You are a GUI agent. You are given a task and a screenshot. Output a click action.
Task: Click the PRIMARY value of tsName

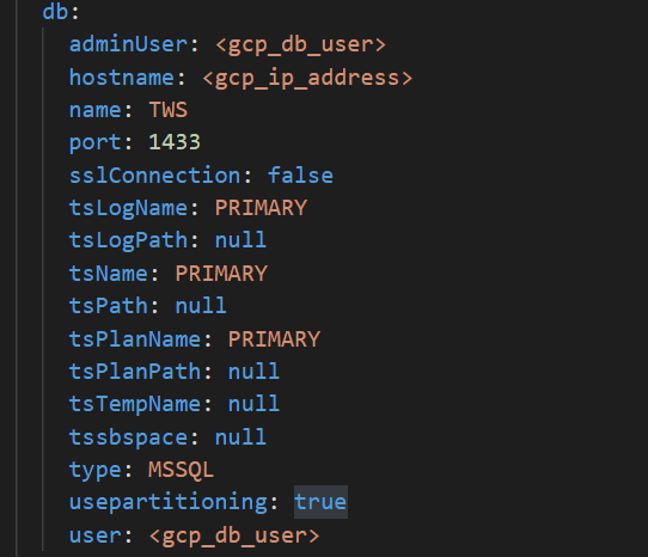(221, 273)
